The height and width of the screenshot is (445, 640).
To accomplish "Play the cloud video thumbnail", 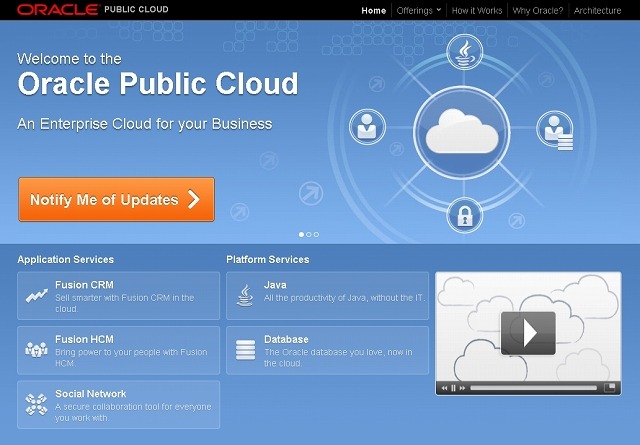I will pyautogui.click(x=528, y=332).
